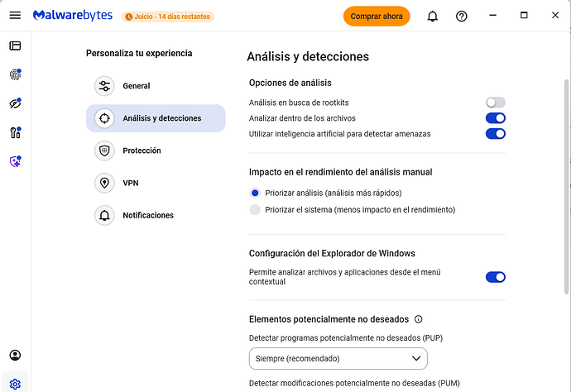Go to the VPN settings section

[129, 183]
